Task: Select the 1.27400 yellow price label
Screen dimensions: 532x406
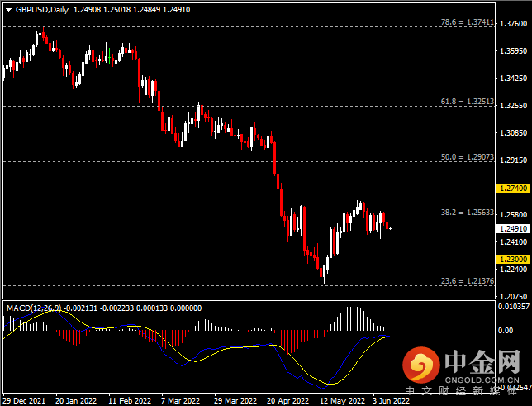Action: pyautogui.click(x=513, y=189)
